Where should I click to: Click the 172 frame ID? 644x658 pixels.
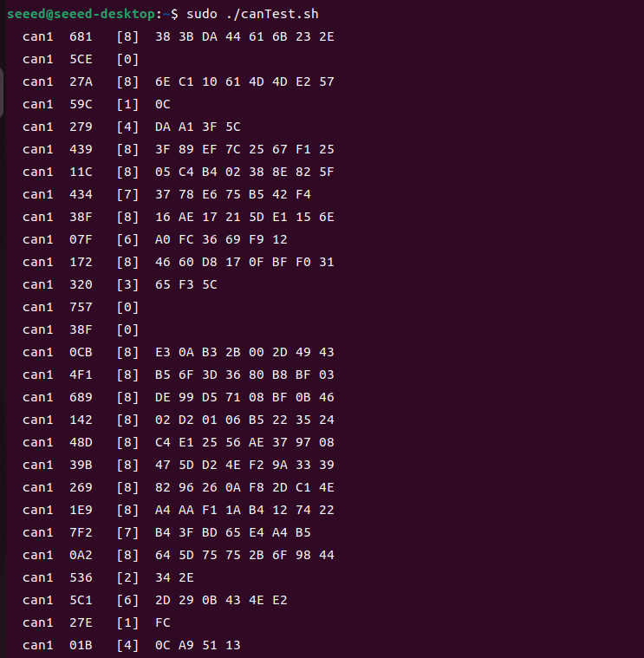(81, 263)
